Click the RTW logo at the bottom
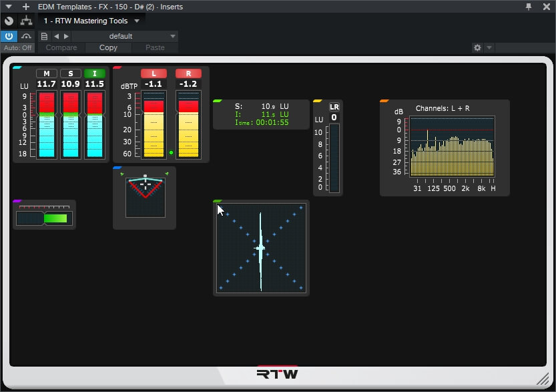Viewport: 556px width, 392px height. [278, 374]
